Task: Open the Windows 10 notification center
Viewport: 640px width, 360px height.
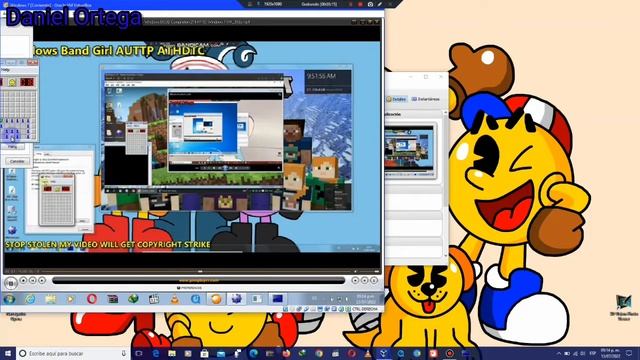Action: (x=629, y=353)
